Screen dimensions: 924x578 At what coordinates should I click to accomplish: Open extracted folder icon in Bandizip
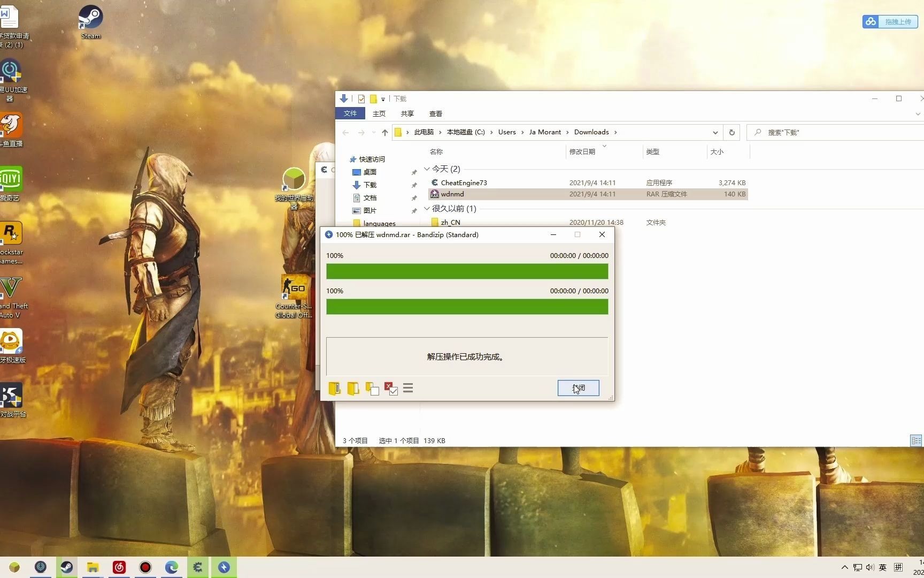353,388
